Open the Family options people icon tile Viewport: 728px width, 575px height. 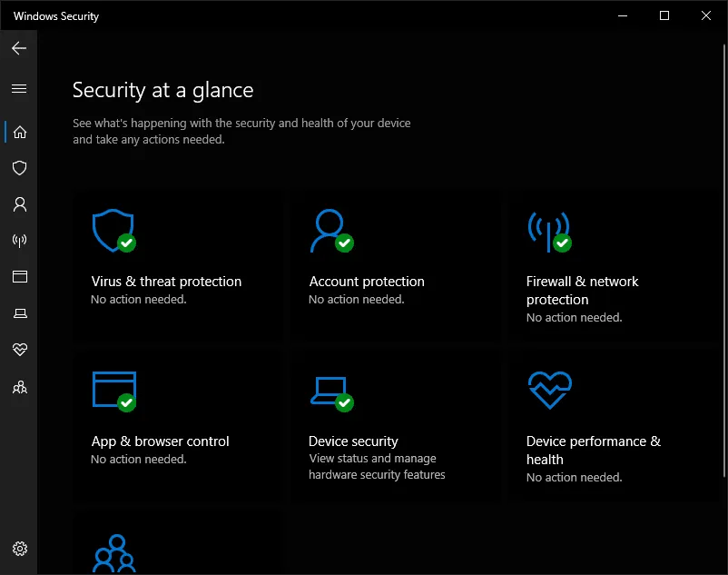114,553
